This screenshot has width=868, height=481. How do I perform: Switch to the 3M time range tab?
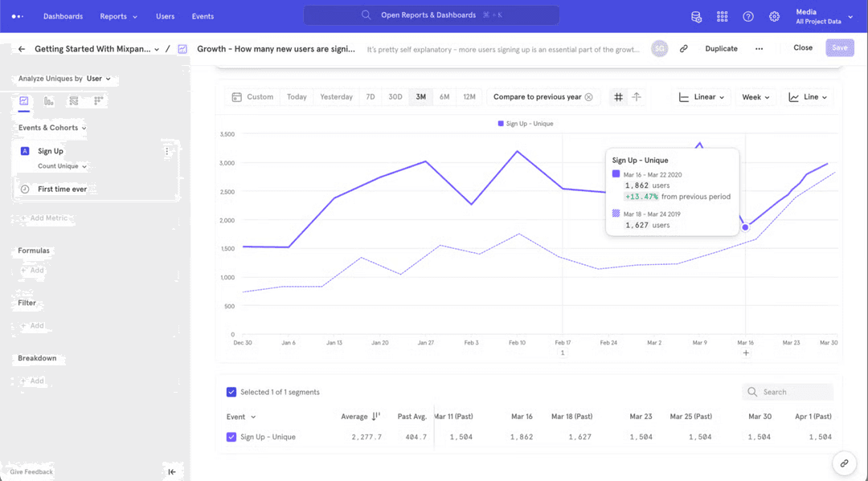(420, 96)
